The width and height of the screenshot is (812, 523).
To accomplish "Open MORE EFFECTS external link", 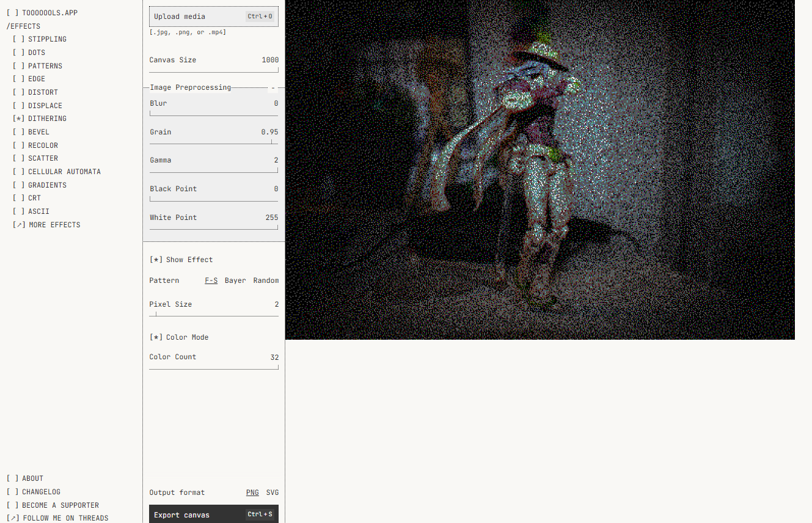I will point(54,225).
